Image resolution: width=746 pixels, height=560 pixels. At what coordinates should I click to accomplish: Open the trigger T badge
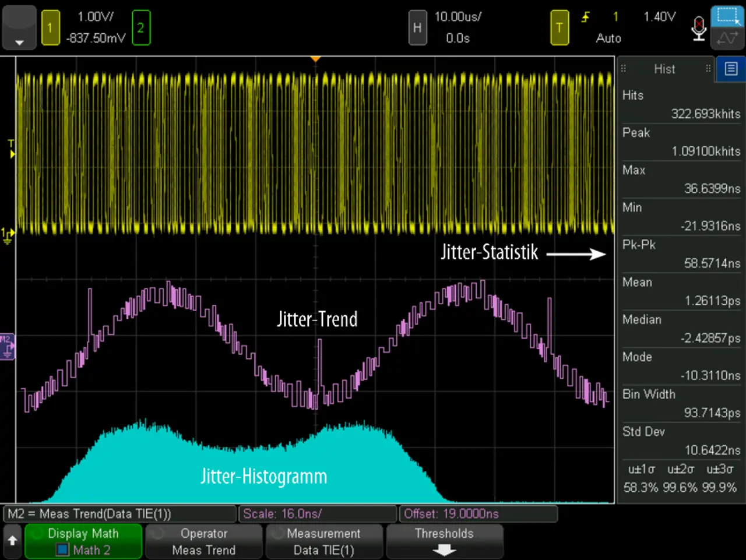tap(559, 28)
